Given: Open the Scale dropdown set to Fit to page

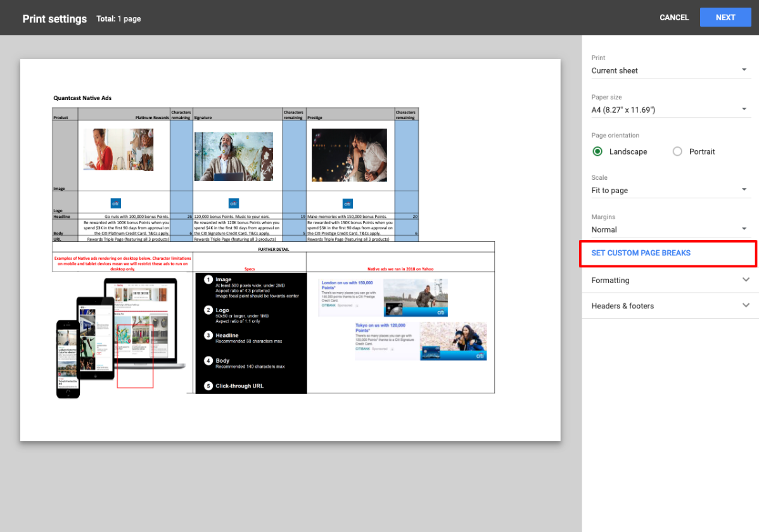Looking at the screenshot, I should point(669,190).
